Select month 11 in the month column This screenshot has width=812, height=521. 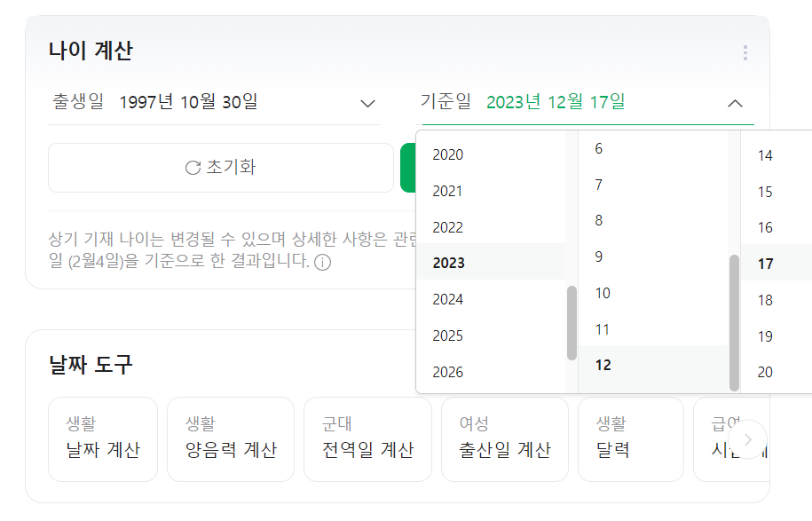603,328
